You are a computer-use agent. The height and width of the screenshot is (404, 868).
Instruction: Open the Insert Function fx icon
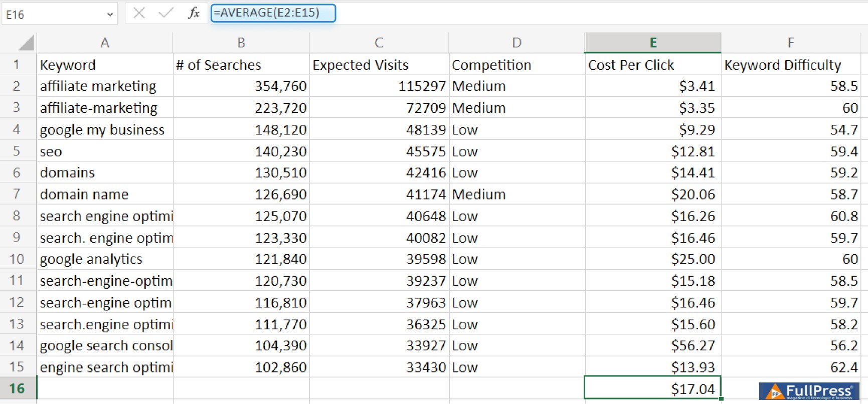(194, 13)
